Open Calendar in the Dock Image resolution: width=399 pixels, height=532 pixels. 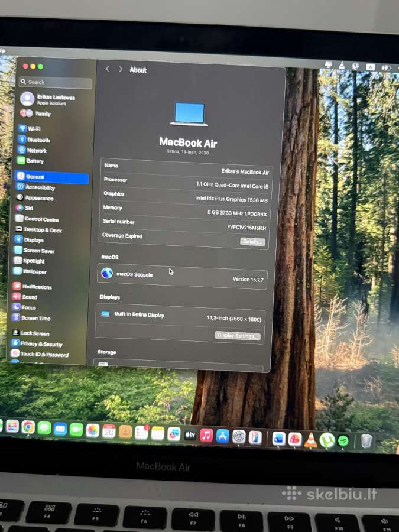(x=109, y=432)
